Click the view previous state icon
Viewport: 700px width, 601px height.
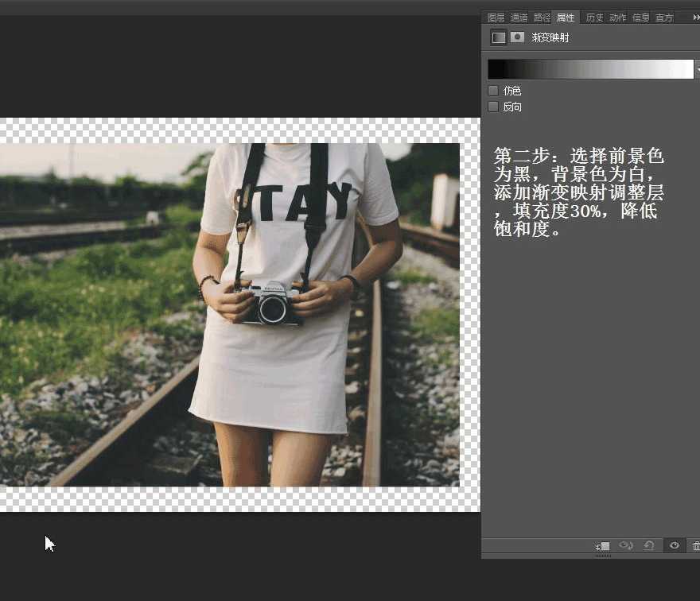626,546
